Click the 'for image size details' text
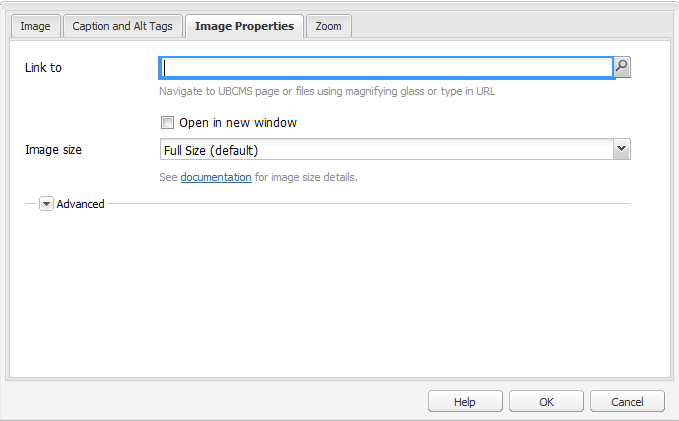The width and height of the screenshot is (679, 421). tap(306, 177)
